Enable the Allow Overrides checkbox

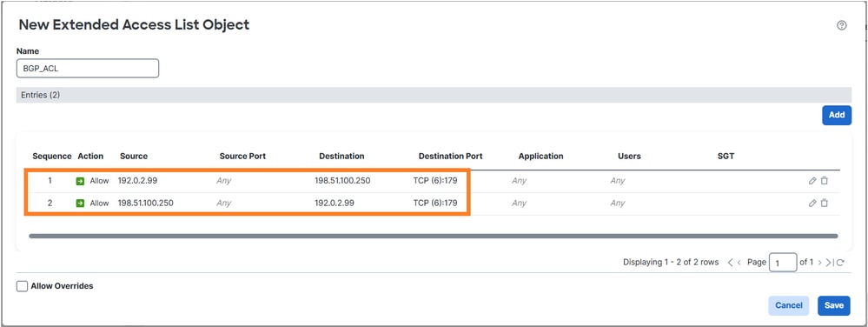[22, 286]
